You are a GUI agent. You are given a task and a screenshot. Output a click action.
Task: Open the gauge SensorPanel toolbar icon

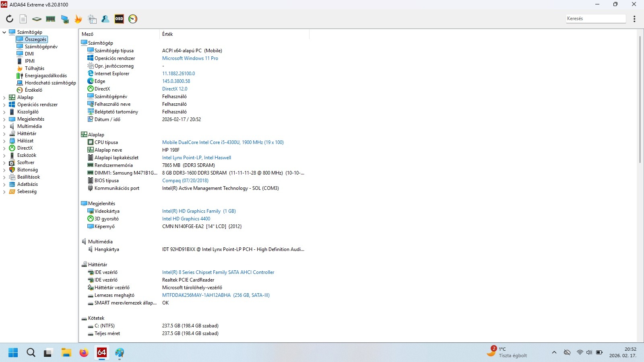pos(133,19)
